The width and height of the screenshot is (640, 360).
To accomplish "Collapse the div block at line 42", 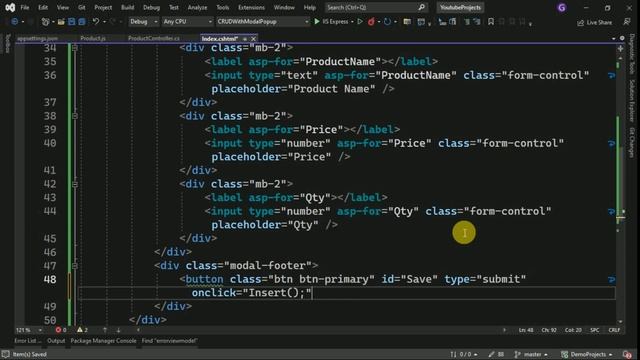I will tap(75, 184).
